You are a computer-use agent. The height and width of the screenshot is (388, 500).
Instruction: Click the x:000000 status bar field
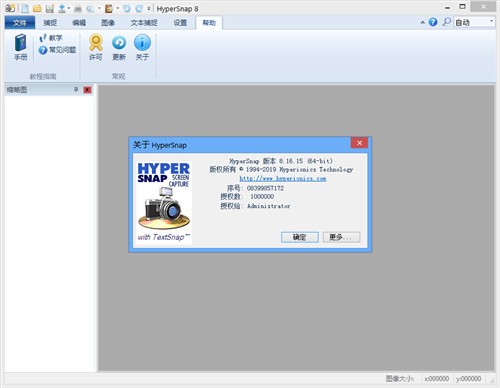coord(436,379)
